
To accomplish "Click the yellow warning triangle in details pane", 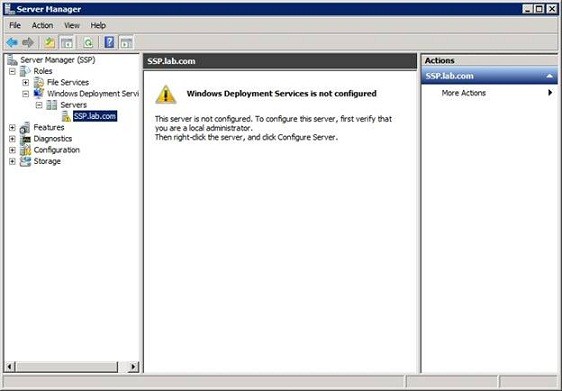I will [x=166, y=94].
